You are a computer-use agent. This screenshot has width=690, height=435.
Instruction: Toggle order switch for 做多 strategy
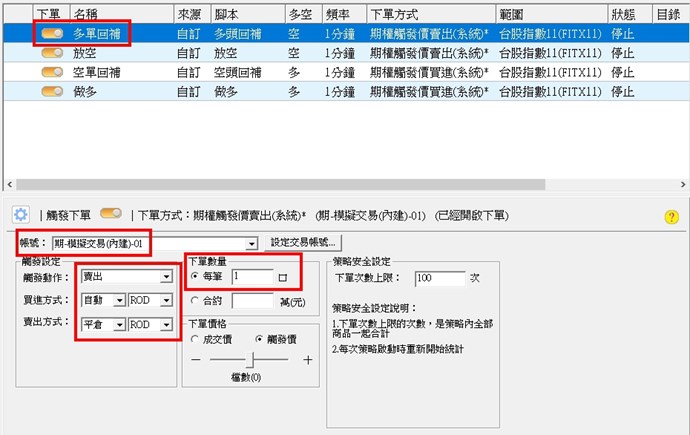click(x=52, y=91)
